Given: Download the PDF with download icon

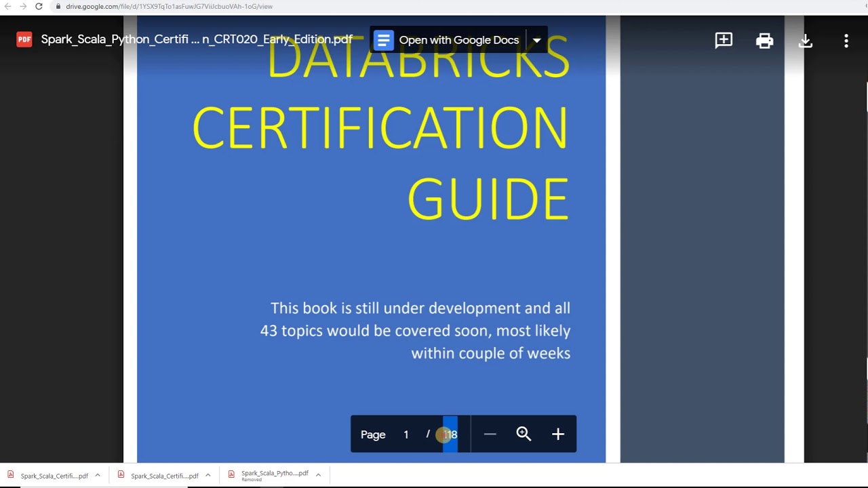Looking at the screenshot, I should click(805, 41).
